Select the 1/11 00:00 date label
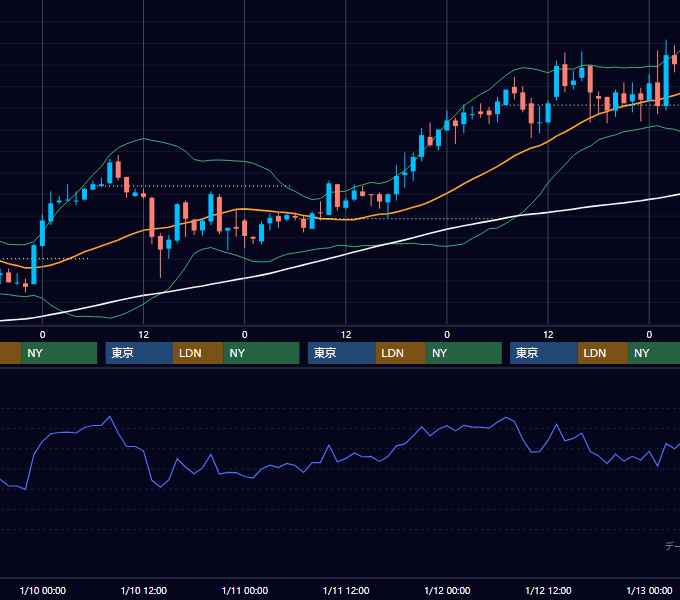 (245, 590)
